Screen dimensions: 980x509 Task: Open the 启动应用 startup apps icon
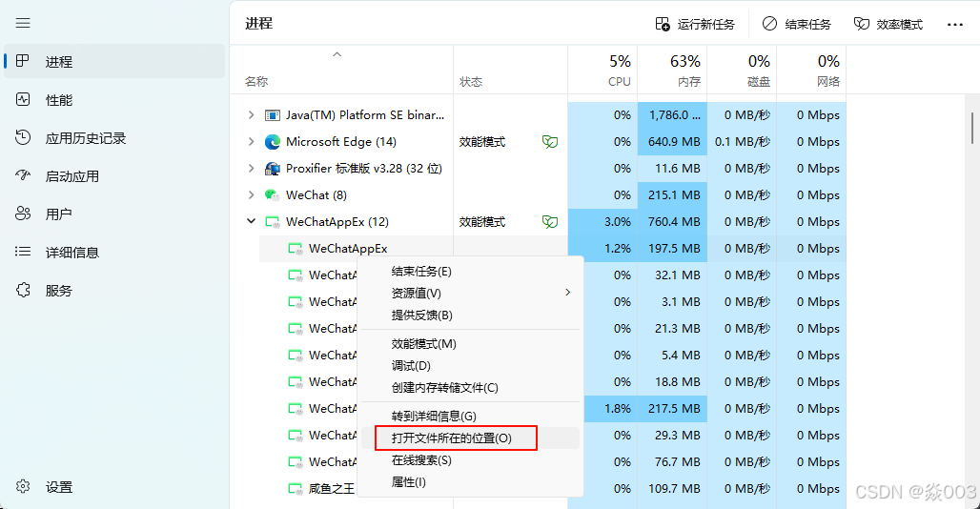coord(23,175)
